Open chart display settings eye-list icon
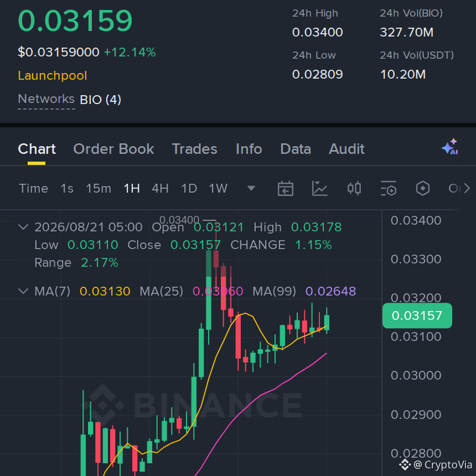The image size is (476, 476). 388,189
